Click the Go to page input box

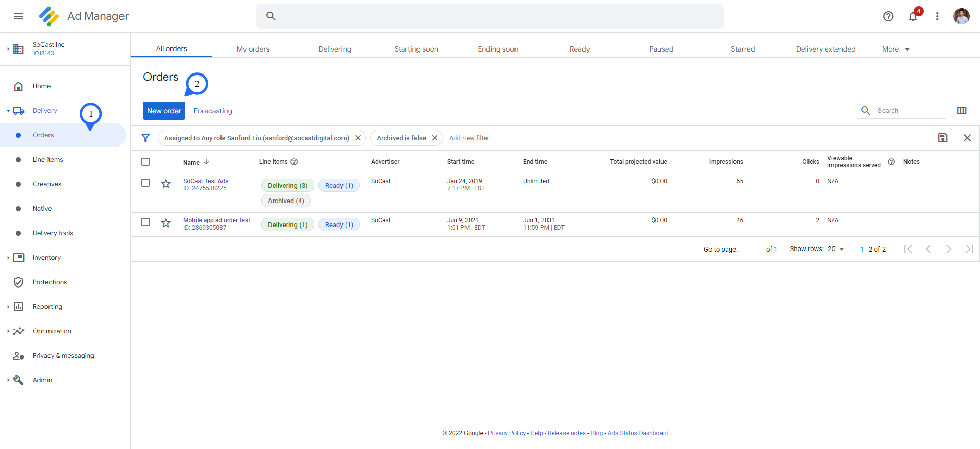[x=751, y=249]
